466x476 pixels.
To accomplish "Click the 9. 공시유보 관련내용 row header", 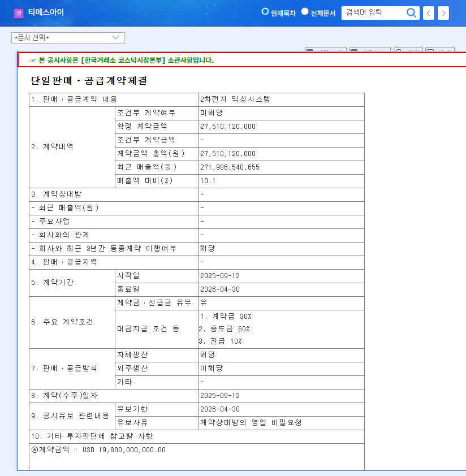I will (x=70, y=416).
